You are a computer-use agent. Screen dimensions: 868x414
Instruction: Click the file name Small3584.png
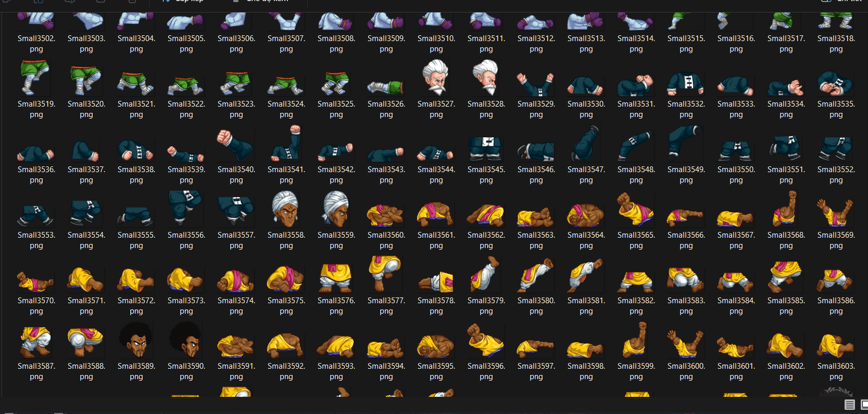736,306
